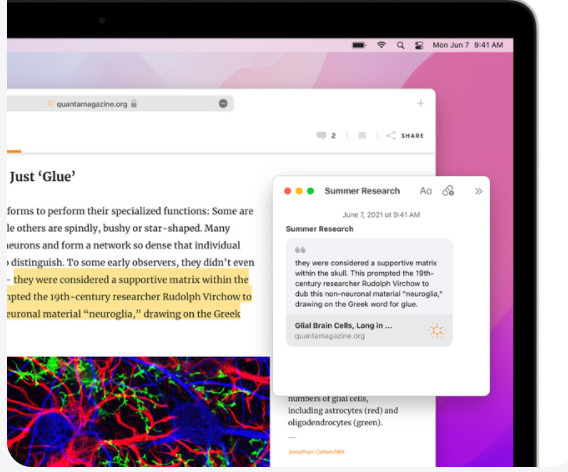Click highlighted line mentioning Rudolph Virchow
The width and height of the screenshot is (568, 472).
click(129, 297)
